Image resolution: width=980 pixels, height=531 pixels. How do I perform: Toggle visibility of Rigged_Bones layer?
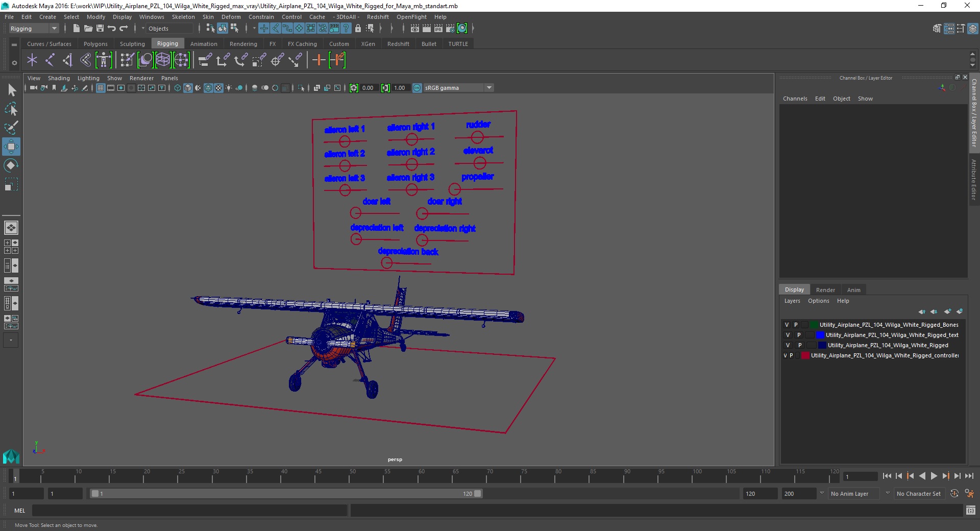coord(787,325)
